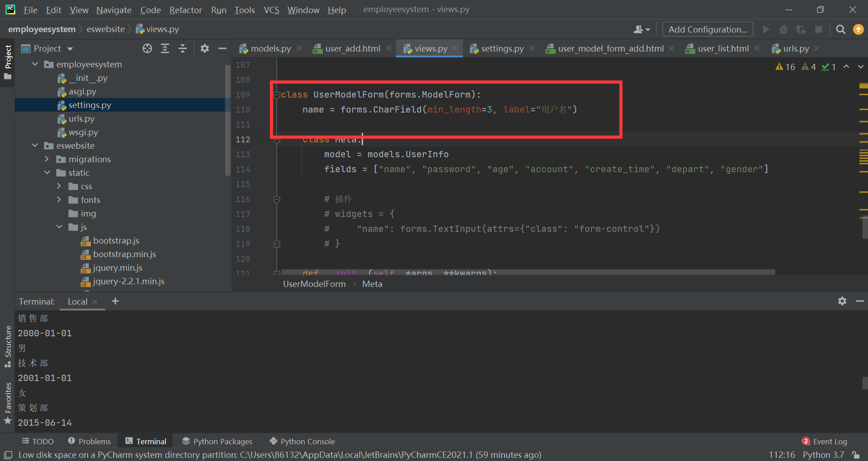This screenshot has height=461, width=868.
Task: Click the 4 weak warnings indicator
Action: (x=808, y=67)
